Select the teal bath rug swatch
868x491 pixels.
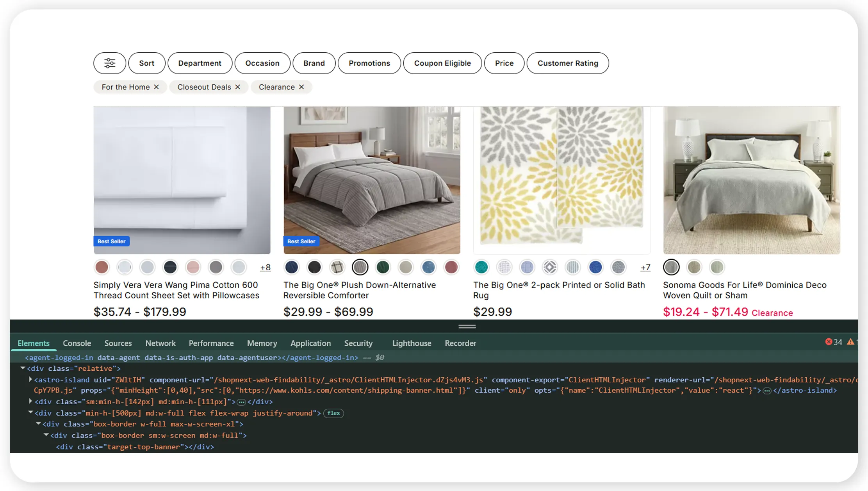click(x=481, y=267)
